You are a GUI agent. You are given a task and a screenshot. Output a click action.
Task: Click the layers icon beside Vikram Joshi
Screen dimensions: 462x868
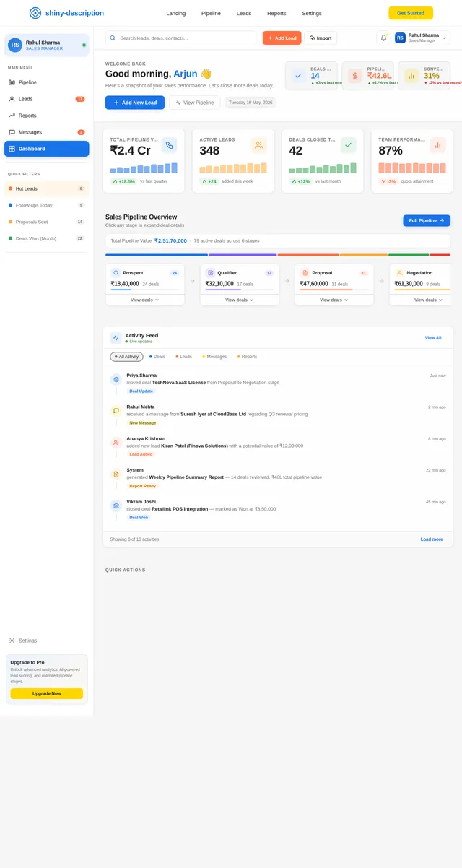115,506
